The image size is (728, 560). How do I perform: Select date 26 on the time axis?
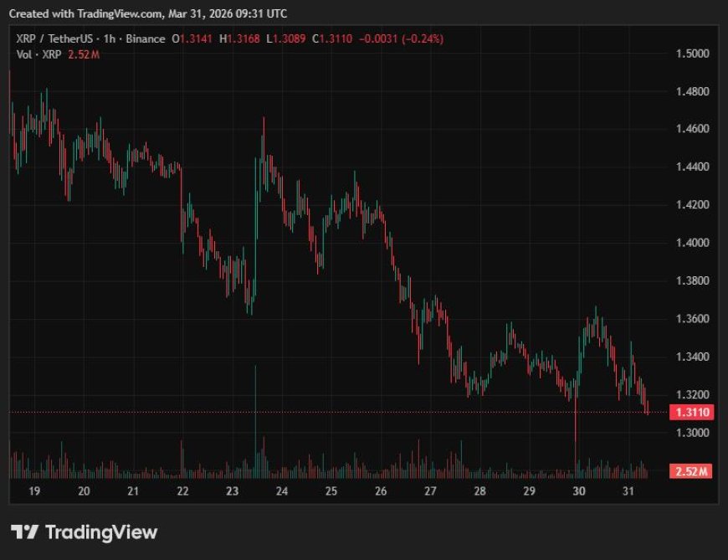click(381, 491)
